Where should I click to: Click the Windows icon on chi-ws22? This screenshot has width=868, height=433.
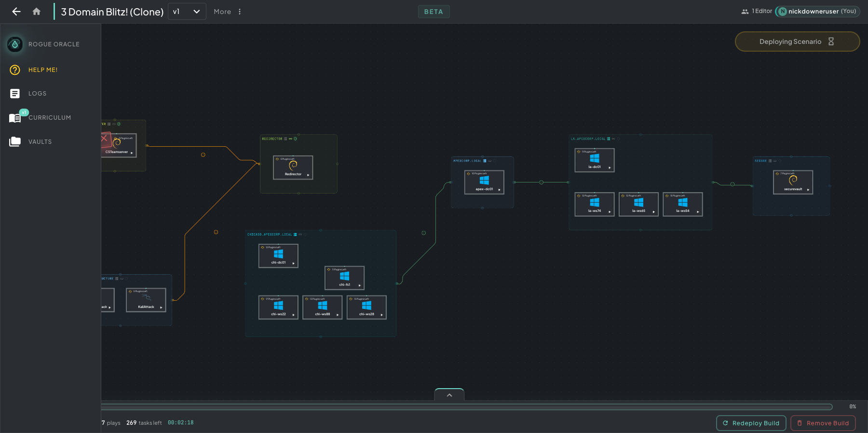(278, 306)
